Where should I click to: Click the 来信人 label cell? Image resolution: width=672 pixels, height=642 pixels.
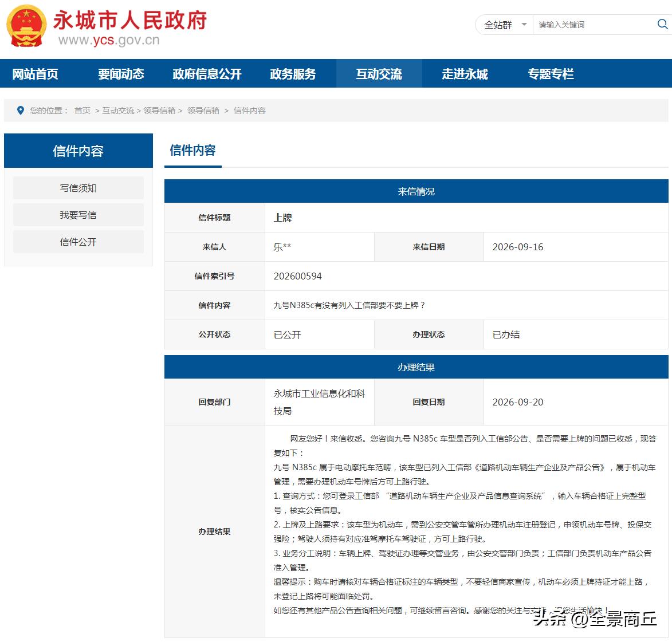pos(214,247)
